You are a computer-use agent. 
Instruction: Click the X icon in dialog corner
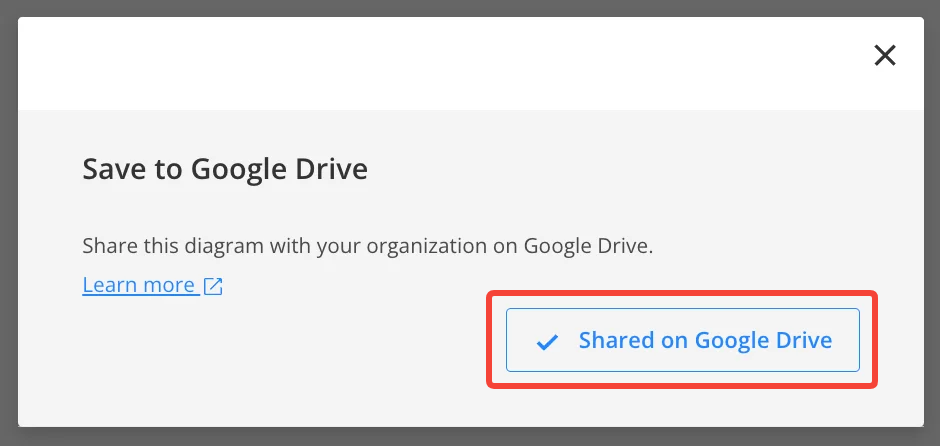click(x=885, y=56)
